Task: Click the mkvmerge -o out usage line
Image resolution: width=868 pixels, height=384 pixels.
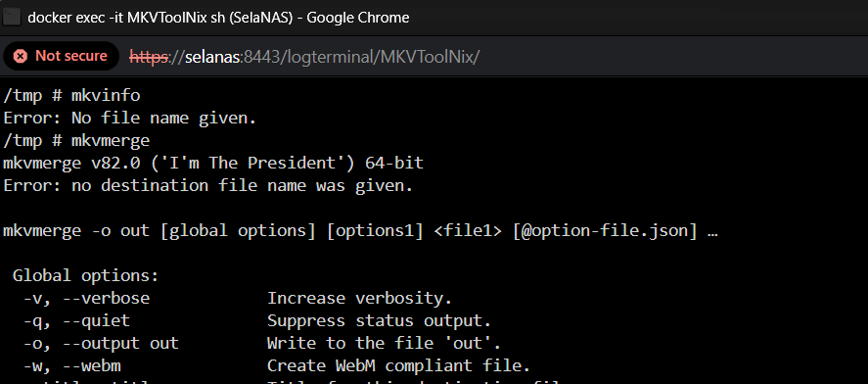Action: (x=360, y=230)
